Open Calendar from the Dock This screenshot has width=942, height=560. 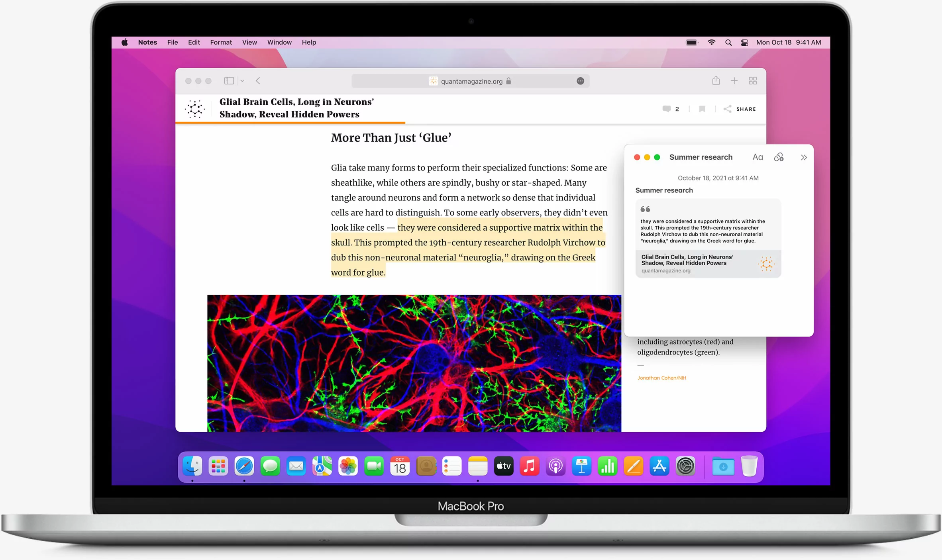pyautogui.click(x=400, y=466)
